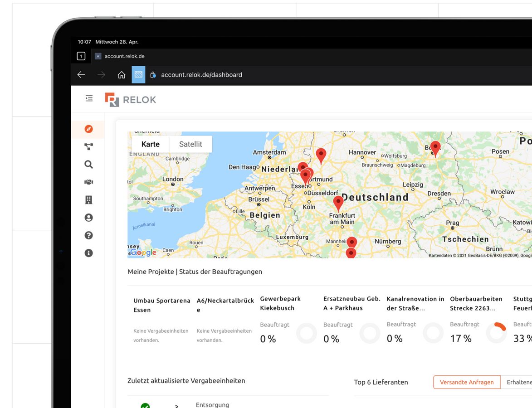Click the account.relok.de/dashboard address field
The width and height of the screenshot is (532, 408).
(201, 75)
